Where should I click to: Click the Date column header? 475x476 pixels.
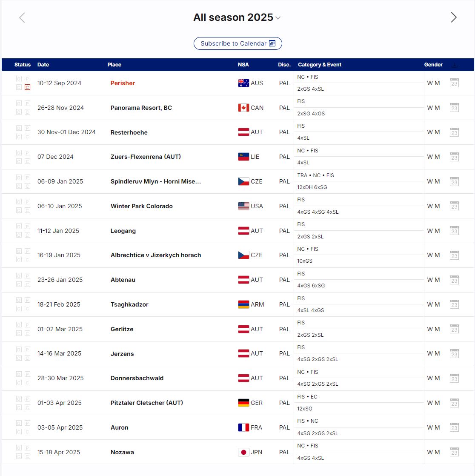coord(43,65)
